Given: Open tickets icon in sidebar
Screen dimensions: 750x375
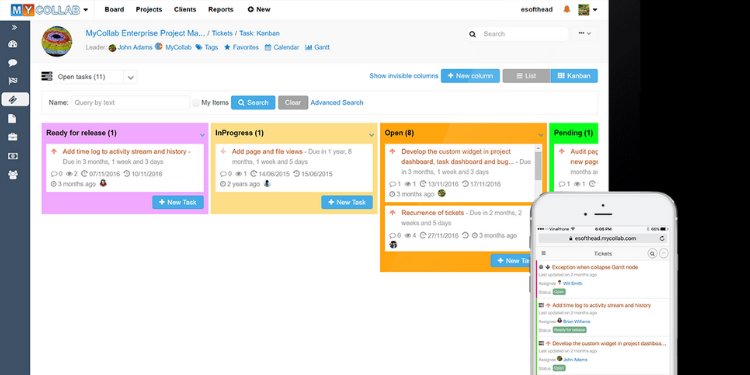Looking at the screenshot, I should [x=15, y=99].
